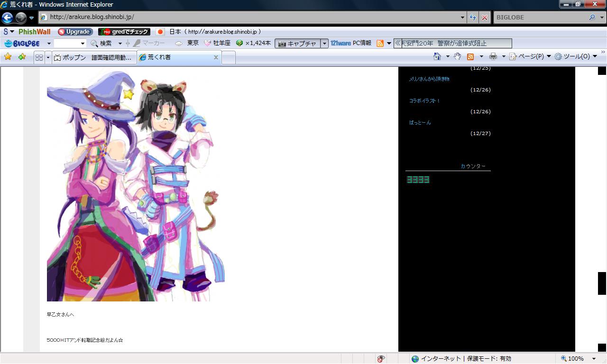Open the search provider dropdown arrow
This screenshot has height=364, width=607.
pyautogui.click(x=601, y=18)
